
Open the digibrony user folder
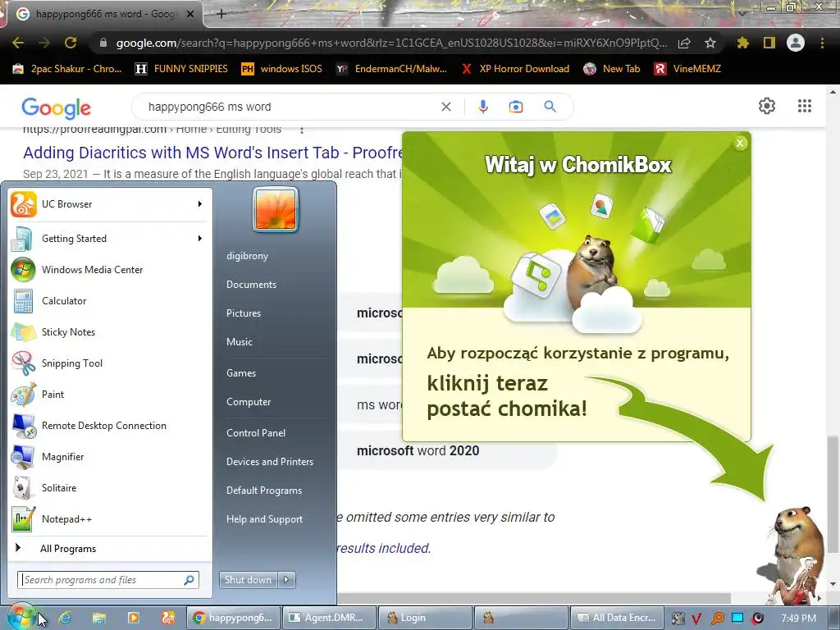point(247,256)
